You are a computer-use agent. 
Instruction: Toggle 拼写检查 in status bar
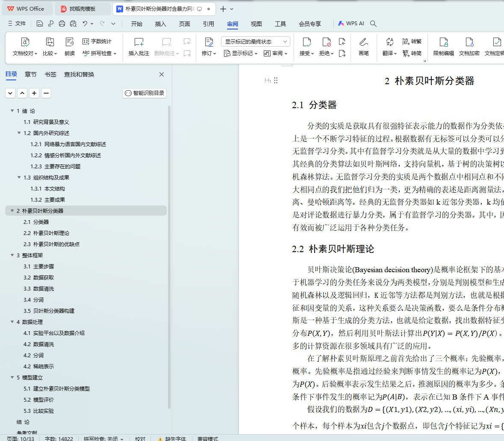(x=103, y=438)
